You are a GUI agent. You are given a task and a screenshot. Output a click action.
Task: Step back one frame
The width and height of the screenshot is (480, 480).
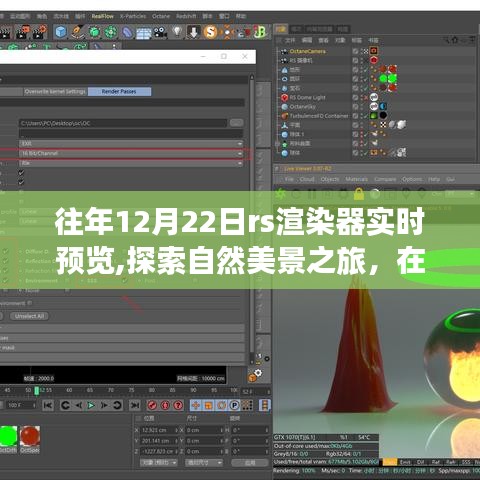(78, 405)
